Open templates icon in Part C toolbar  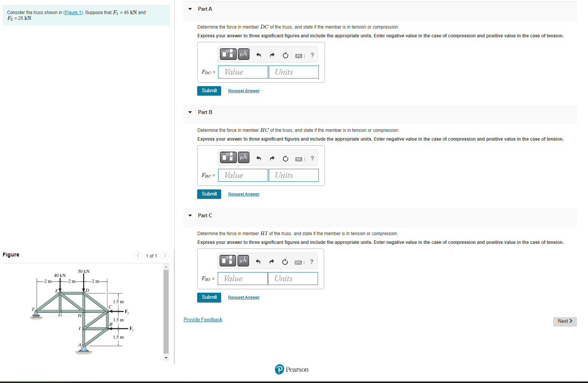[x=228, y=260]
